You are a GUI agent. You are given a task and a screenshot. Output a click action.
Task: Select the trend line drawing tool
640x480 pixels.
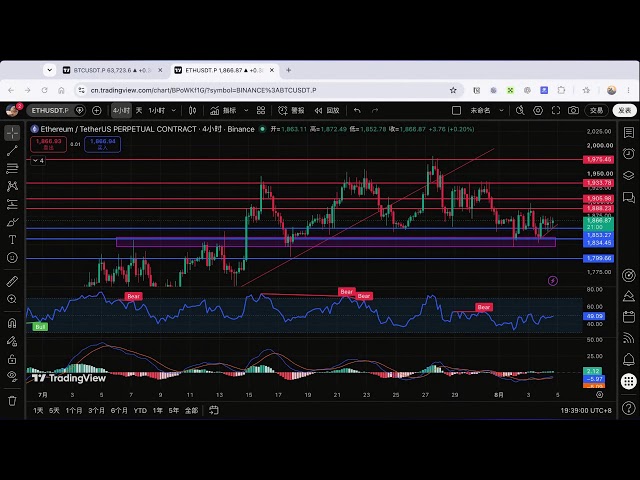point(12,151)
